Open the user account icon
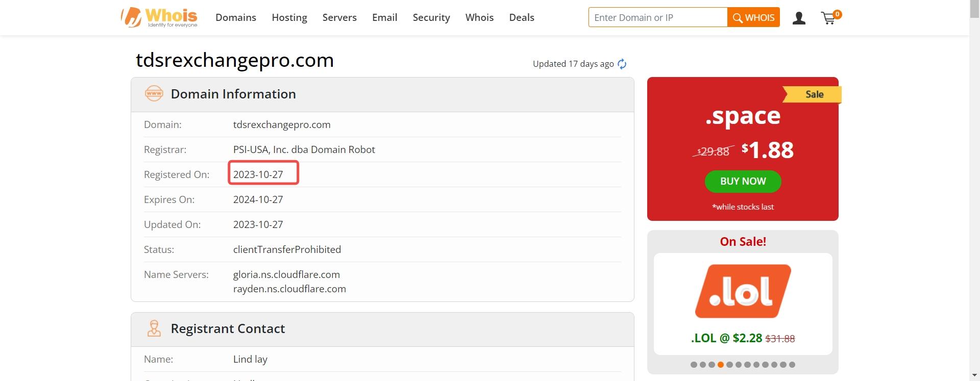 click(x=799, y=18)
